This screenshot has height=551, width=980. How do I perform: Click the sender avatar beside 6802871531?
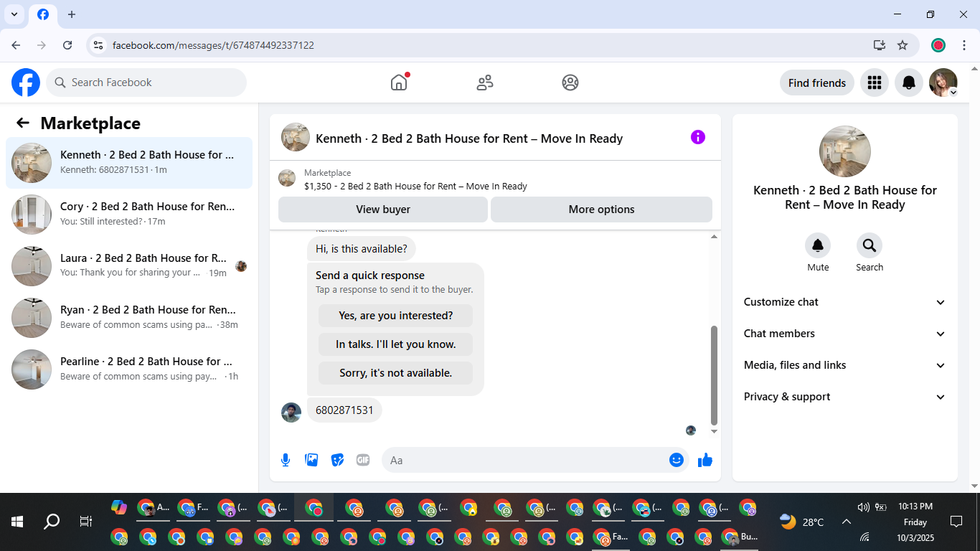tap(291, 412)
